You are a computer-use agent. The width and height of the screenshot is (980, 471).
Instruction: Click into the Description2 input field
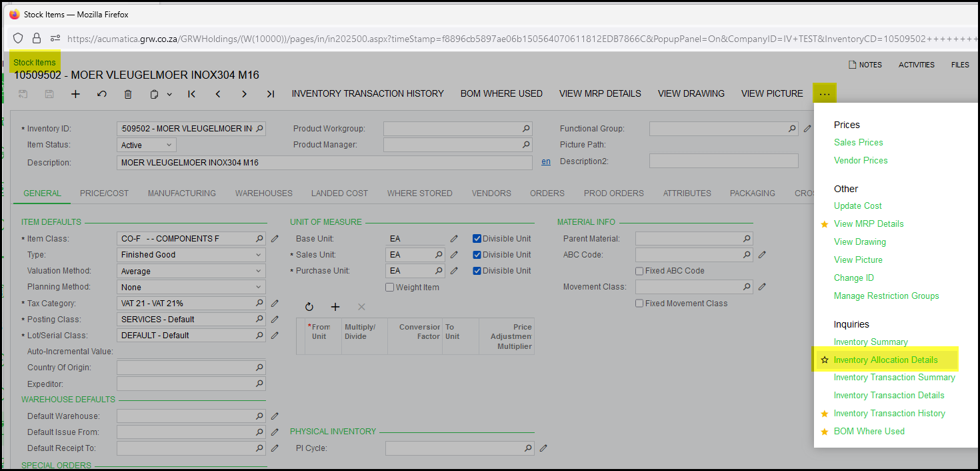point(723,161)
